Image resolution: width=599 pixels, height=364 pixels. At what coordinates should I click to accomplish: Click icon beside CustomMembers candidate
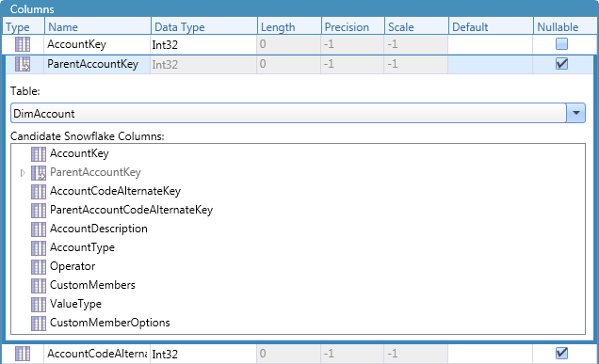(x=39, y=285)
